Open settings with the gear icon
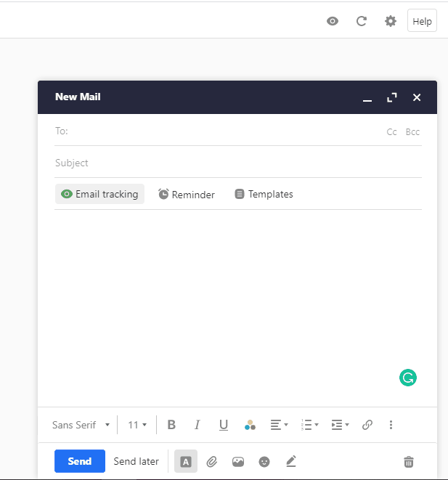This screenshot has width=448, height=480. point(391,21)
